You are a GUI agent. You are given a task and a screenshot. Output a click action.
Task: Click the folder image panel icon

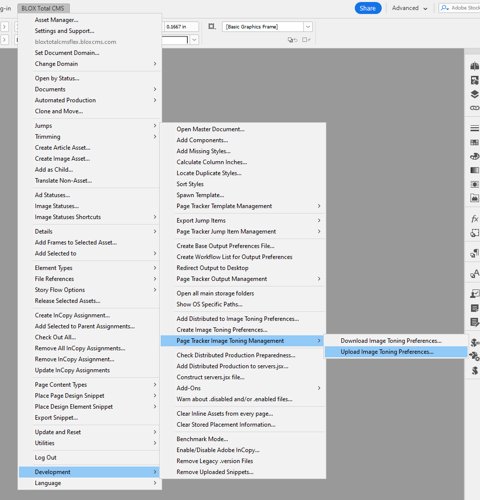click(474, 198)
